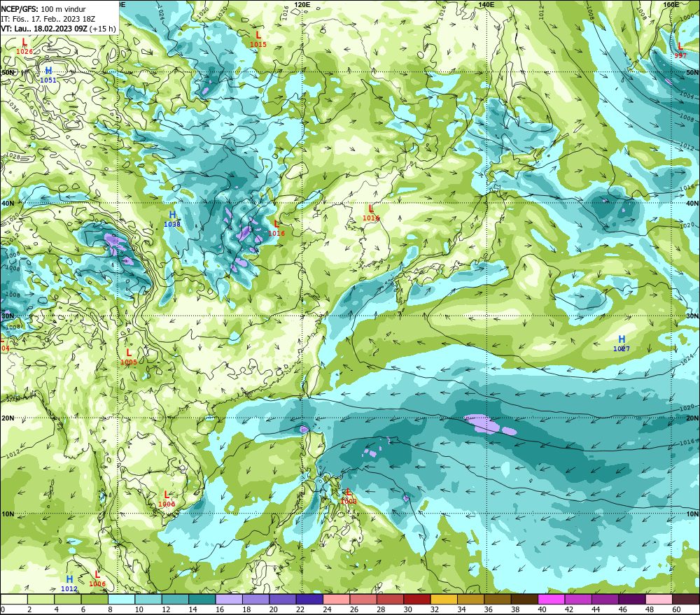700x615 pixels.
Task: Click the L 1006 low beside H 1012
Action: (97, 579)
